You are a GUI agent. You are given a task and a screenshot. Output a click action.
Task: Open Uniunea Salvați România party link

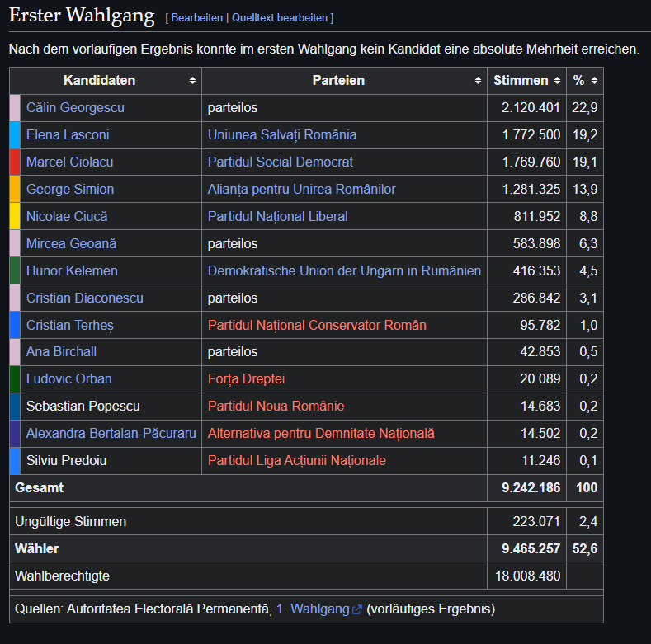coord(282,135)
